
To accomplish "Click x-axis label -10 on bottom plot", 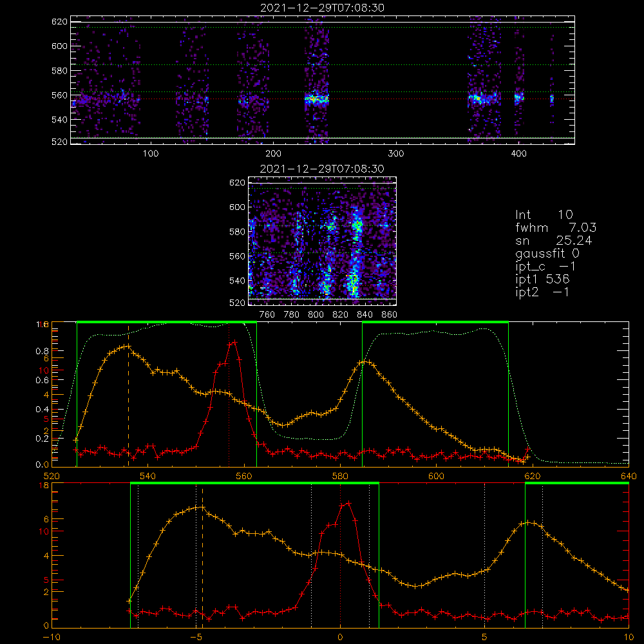I will pos(52,638).
